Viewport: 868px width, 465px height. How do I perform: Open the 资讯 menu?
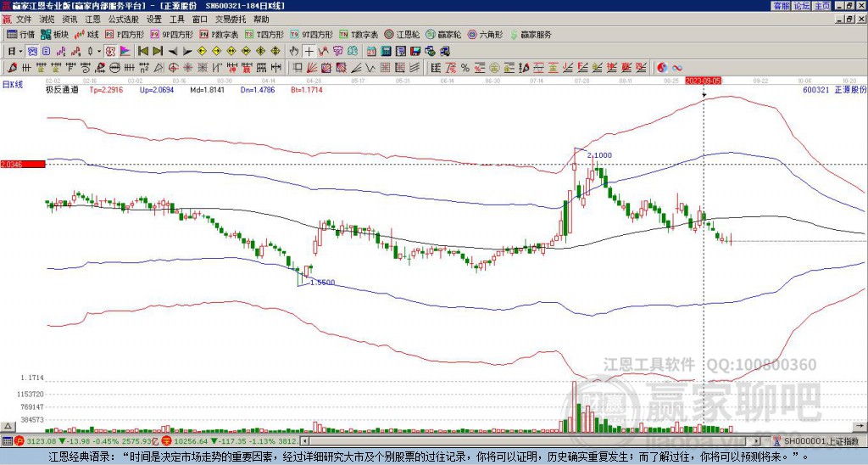[70, 20]
